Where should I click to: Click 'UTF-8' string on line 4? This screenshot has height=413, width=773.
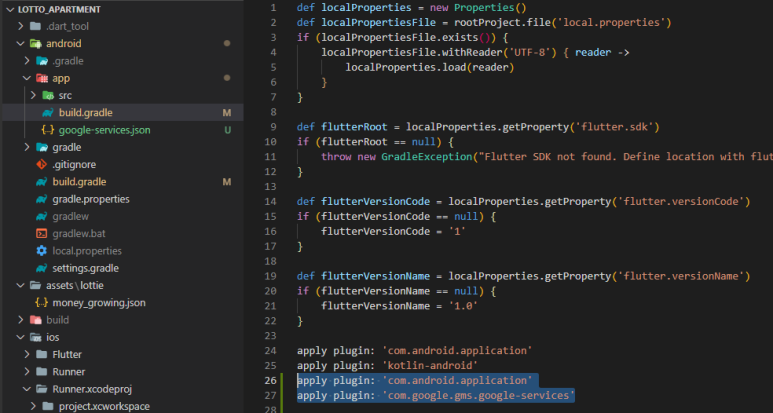pos(529,52)
